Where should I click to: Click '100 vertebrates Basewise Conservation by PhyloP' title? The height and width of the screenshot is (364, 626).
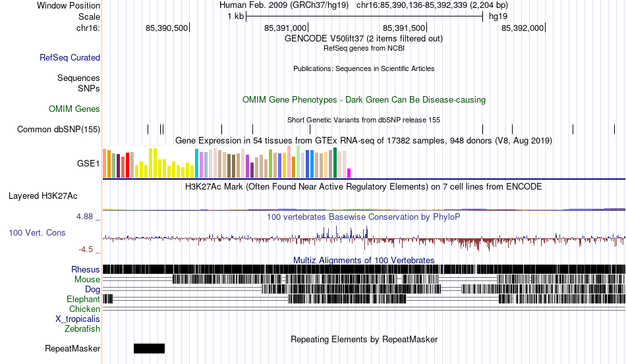pos(364,217)
